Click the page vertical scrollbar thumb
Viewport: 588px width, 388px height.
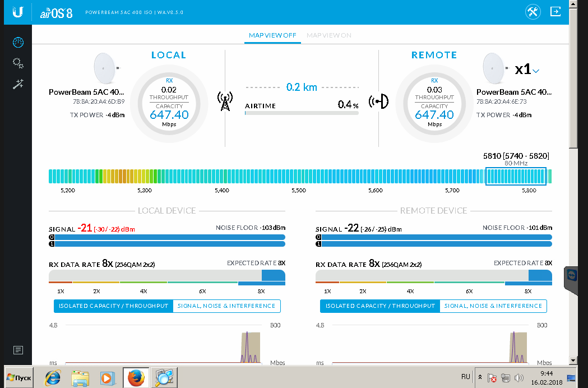point(573,78)
